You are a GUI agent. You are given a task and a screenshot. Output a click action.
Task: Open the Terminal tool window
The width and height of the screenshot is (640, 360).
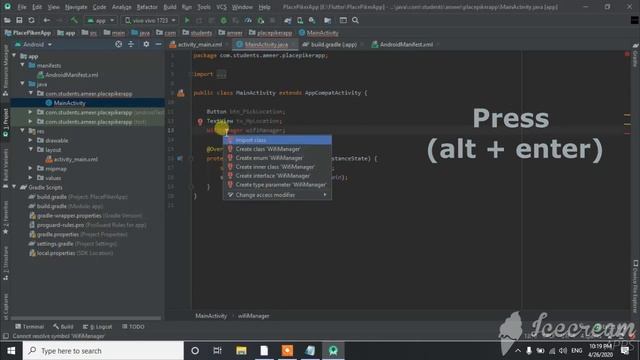click(x=29, y=327)
